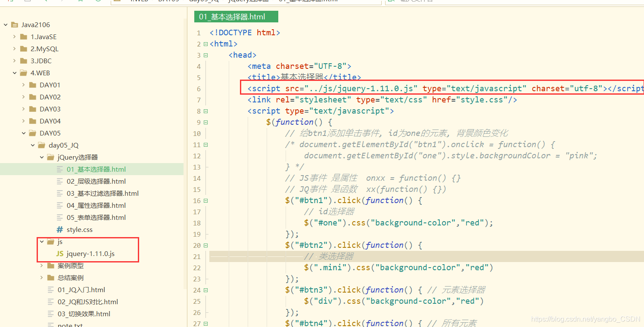Screen dimensions: 644x327
Task: Expand the DAY01 folder chevron
Action: pyautogui.click(x=24, y=85)
